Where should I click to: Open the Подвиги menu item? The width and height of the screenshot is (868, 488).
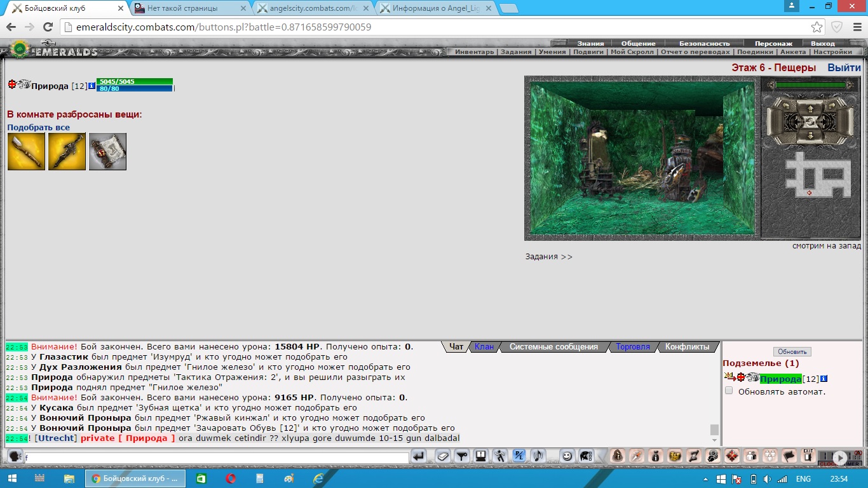(x=588, y=52)
